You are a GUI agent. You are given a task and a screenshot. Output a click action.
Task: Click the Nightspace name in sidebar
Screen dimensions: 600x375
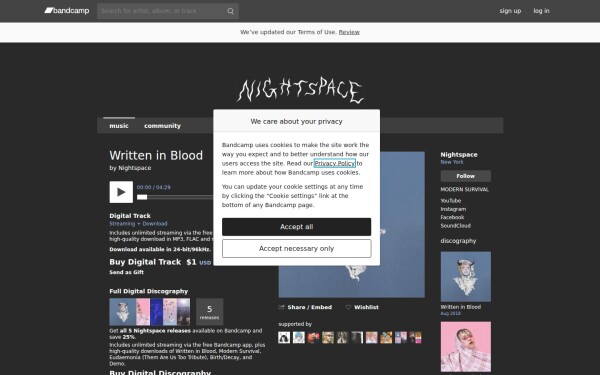459,155
